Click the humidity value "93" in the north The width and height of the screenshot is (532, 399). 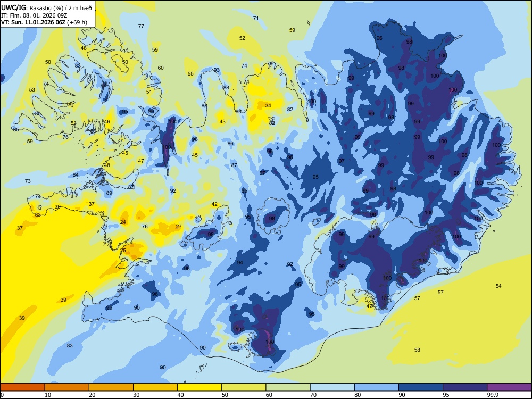217,70
